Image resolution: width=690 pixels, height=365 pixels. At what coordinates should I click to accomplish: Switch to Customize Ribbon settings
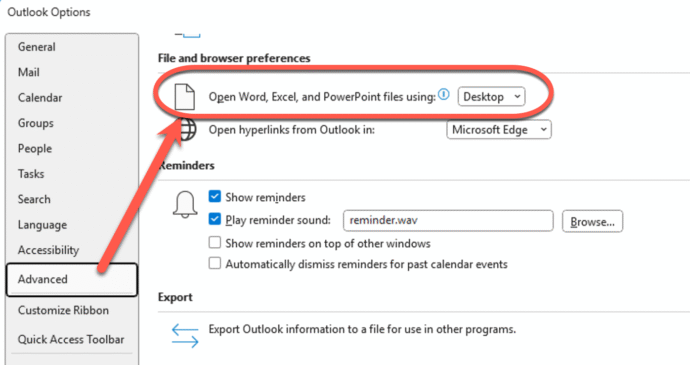click(x=63, y=310)
